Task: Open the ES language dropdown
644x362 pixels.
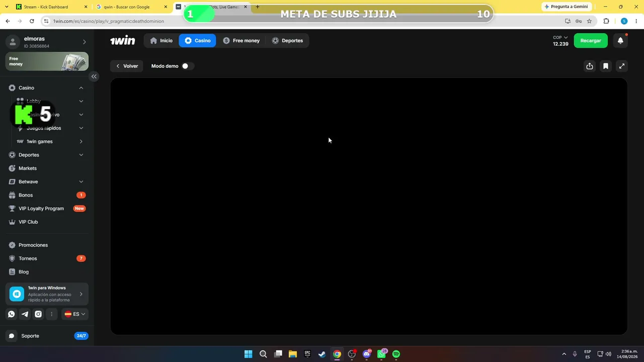Action: (x=75, y=314)
